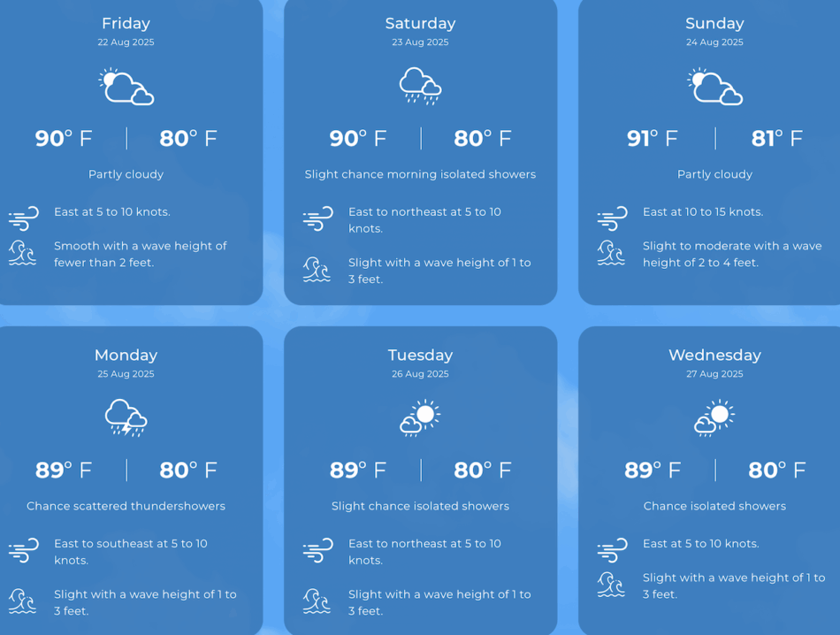Click Sunday's partly cloudy weather icon
The height and width of the screenshot is (635, 840).
point(714,87)
